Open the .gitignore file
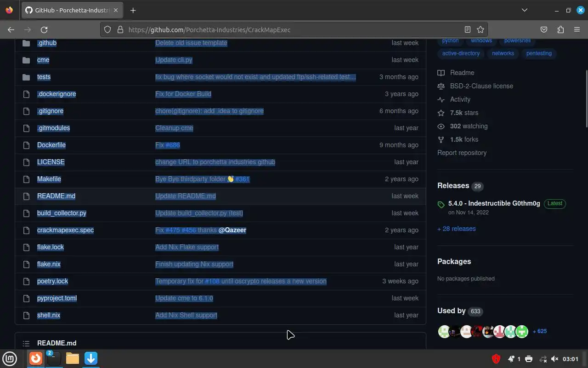Screen dimensions: 588x368 tap(51, 111)
